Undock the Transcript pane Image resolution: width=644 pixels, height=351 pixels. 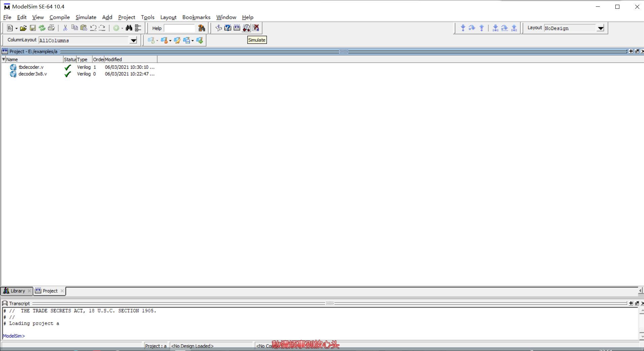[x=637, y=303]
